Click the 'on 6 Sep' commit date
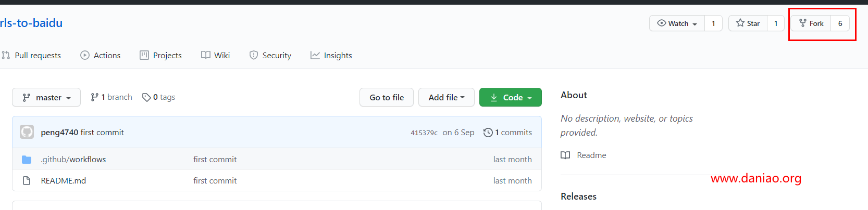The image size is (868, 210). click(458, 133)
